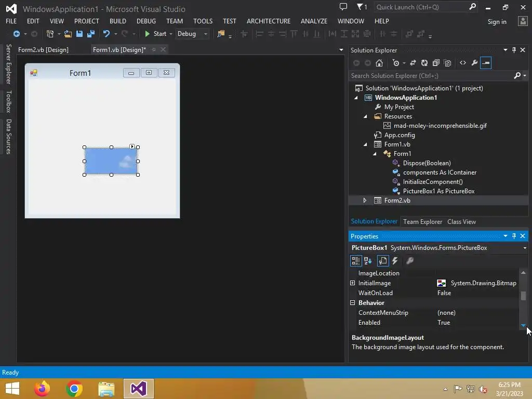
Task: Open the ARCHITECTURE menu
Action: (x=269, y=21)
